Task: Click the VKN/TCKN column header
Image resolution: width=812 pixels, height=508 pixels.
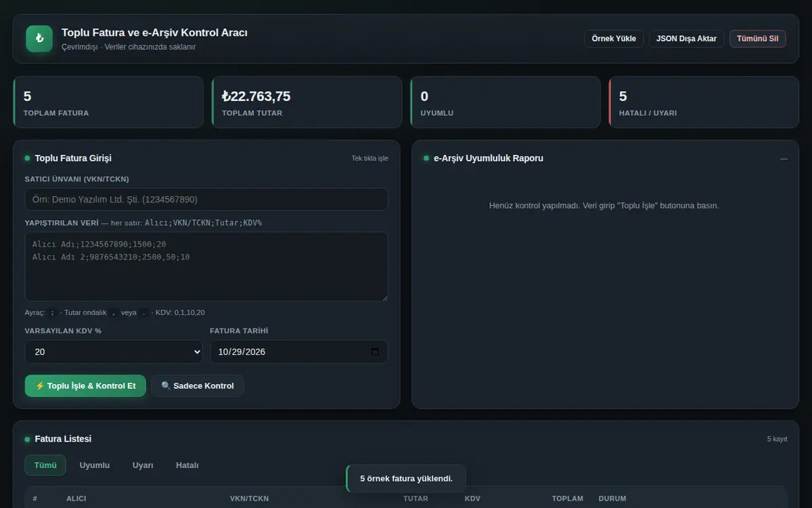Action: point(249,499)
